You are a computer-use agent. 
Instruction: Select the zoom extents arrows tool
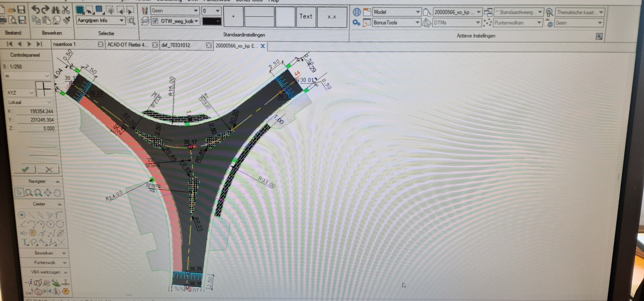pyautogui.click(x=48, y=192)
